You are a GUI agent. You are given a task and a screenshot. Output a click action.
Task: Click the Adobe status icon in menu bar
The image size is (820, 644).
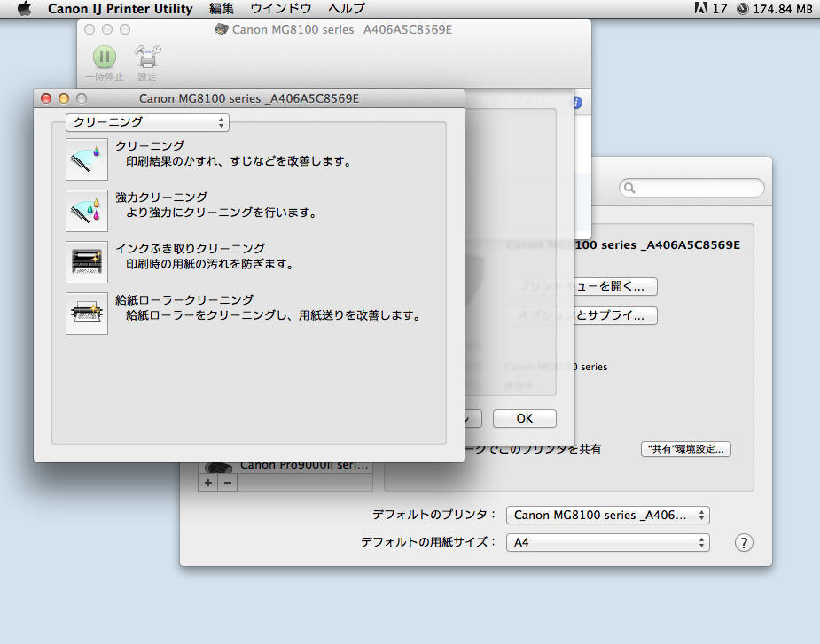click(700, 8)
